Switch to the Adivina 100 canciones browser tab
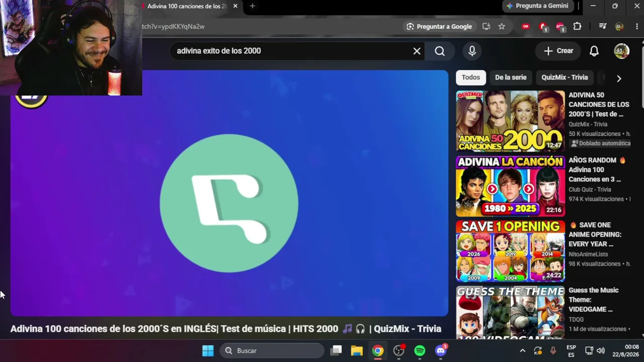644x362 pixels. [187, 6]
